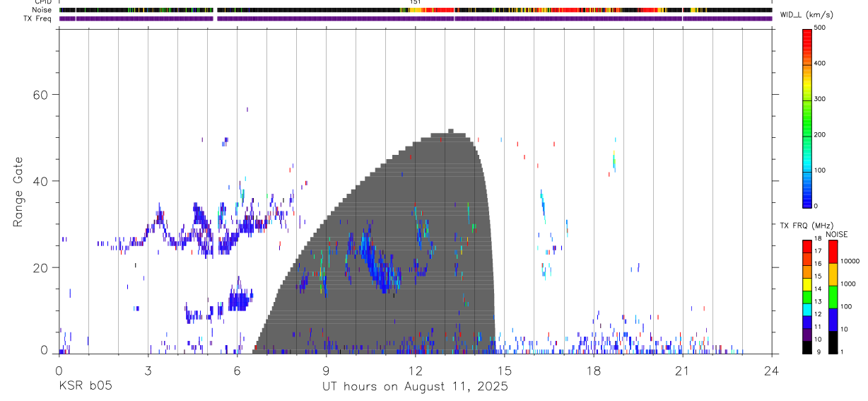Click the TX Freq purple strip above the plot
This screenshot has width=868, height=401.
tap(415, 18)
